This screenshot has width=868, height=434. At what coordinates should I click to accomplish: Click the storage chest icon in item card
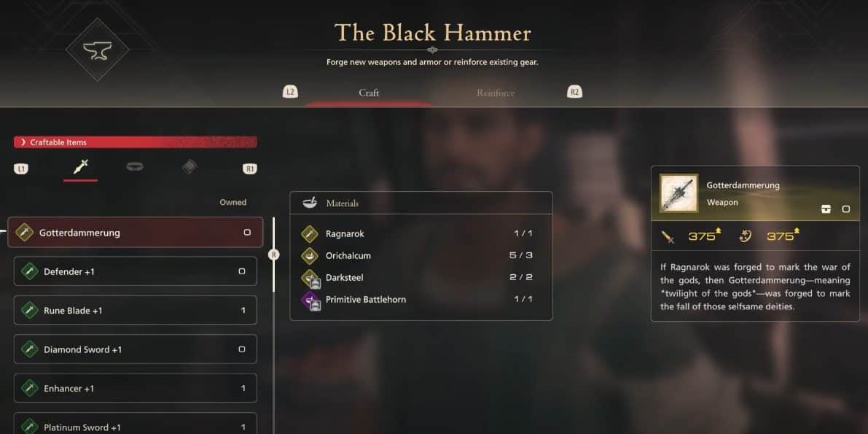[x=826, y=209]
